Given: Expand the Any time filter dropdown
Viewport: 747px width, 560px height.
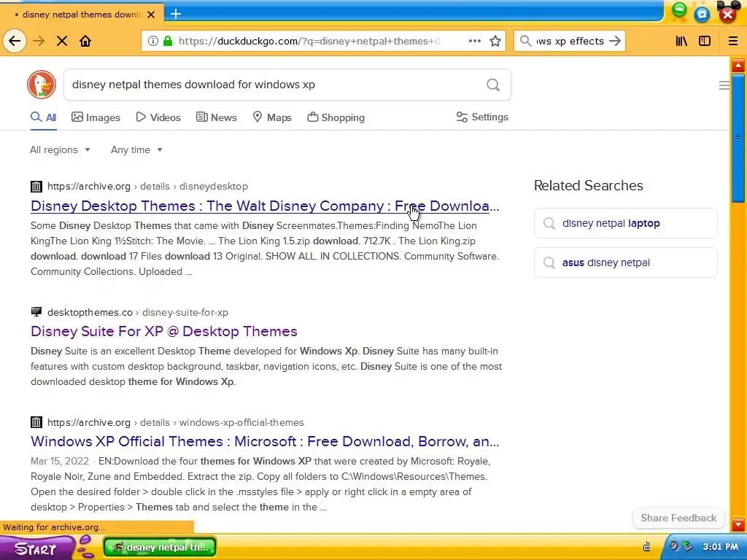Looking at the screenshot, I should tap(136, 149).
